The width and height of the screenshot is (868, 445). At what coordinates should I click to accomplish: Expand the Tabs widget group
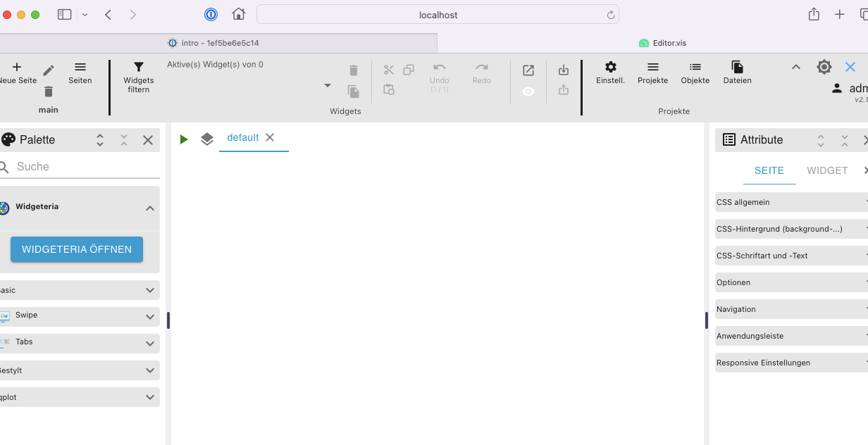click(80, 343)
